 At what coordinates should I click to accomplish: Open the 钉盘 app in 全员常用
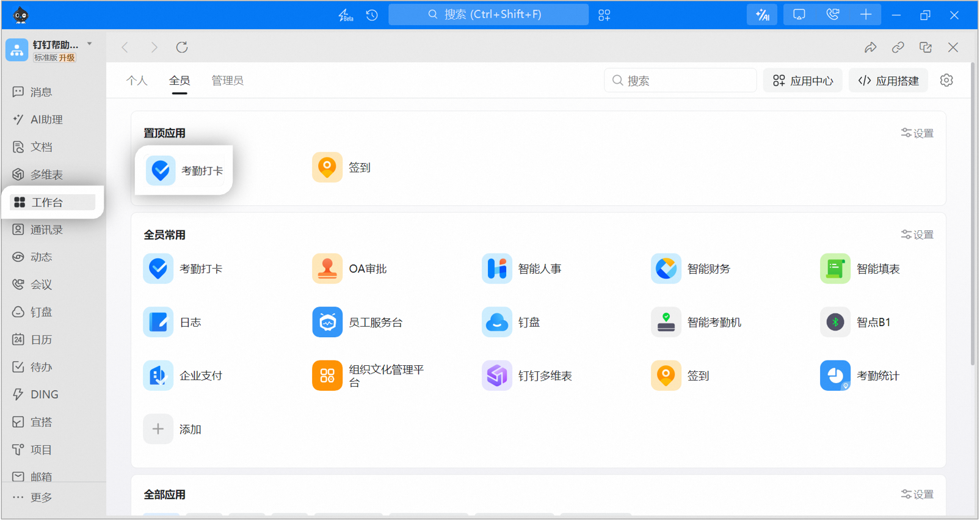(511, 322)
